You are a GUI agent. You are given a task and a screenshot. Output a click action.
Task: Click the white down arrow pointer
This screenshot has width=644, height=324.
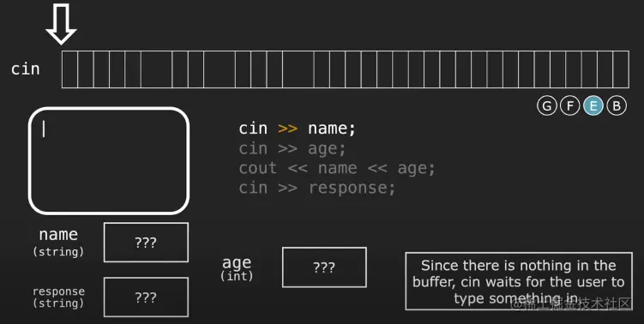click(x=61, y=23)
